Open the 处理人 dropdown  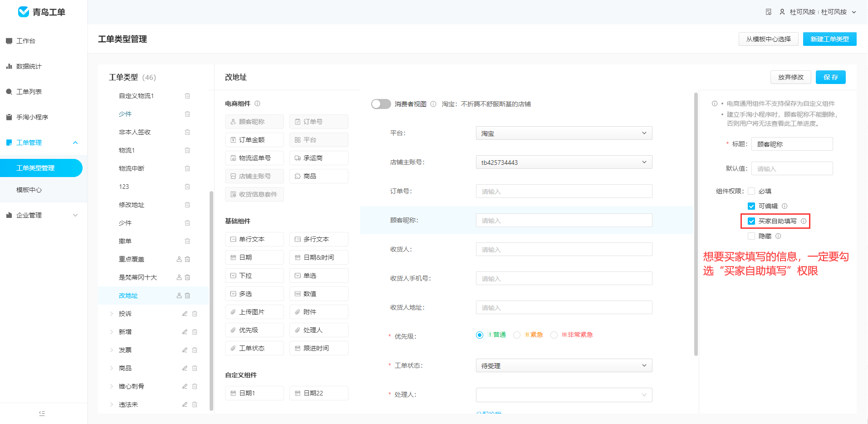point(564,395)
